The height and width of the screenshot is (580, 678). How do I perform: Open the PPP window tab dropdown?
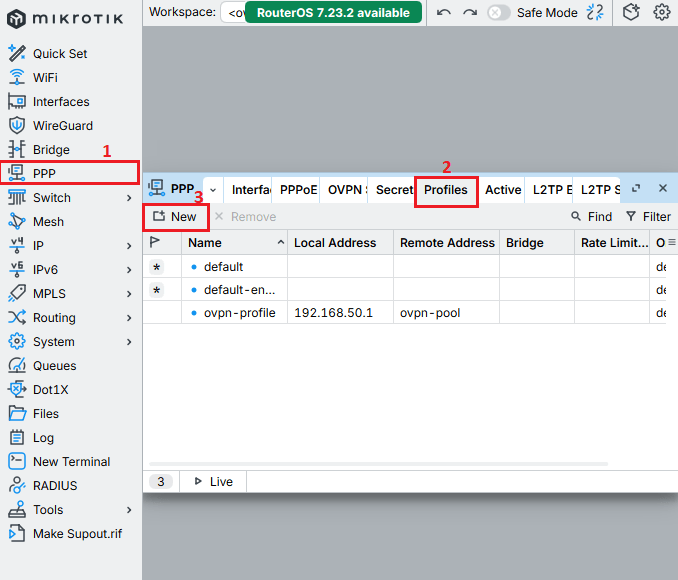213,190
